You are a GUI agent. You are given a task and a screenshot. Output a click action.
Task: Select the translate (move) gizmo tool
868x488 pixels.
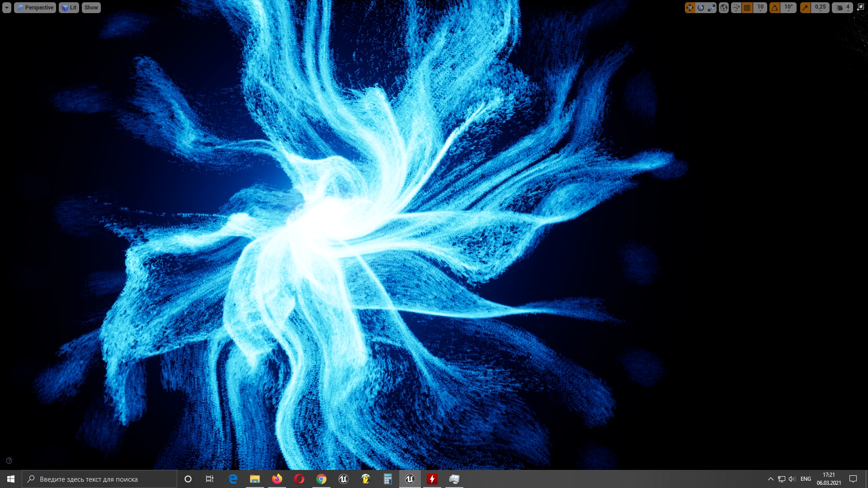pos(689,8)
